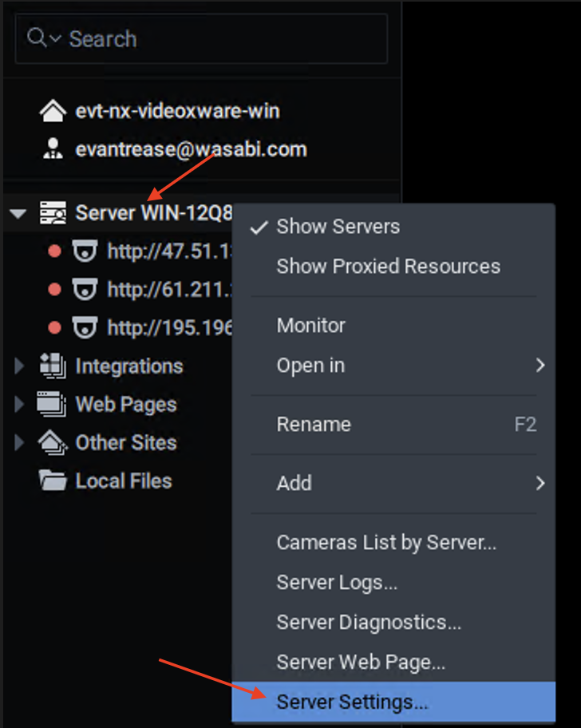
Task: Click the Other Sites icon
Action: click(x=53, y=442)
